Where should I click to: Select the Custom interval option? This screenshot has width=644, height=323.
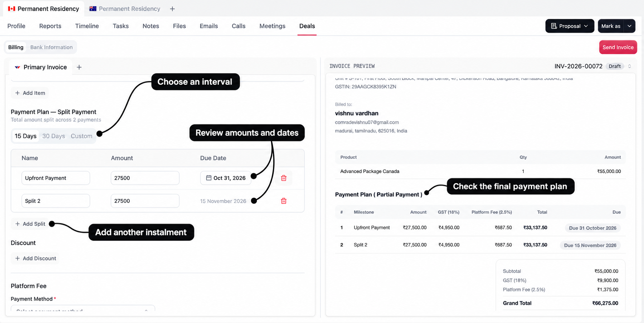pyautogui.click(x=81, y=136)
